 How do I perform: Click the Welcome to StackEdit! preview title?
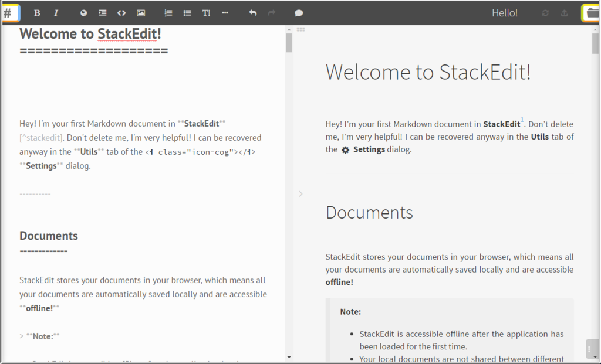pos(428,72)
